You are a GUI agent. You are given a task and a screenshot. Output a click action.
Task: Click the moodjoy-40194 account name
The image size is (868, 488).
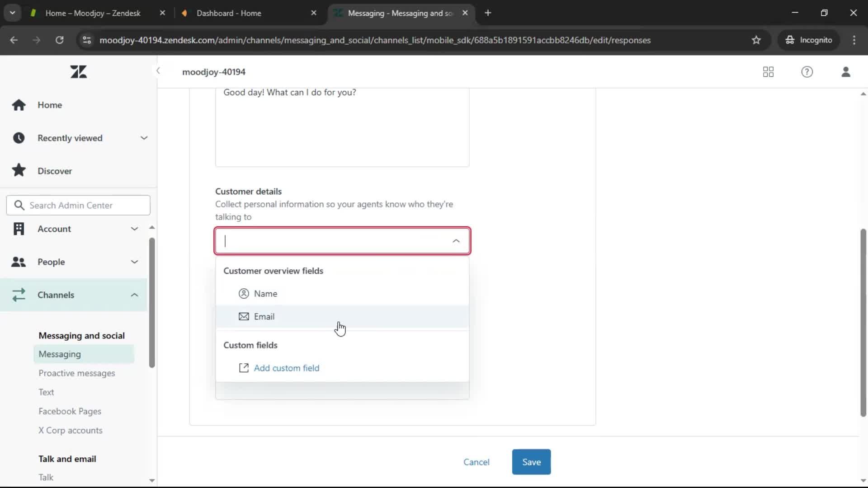[214, 72]
